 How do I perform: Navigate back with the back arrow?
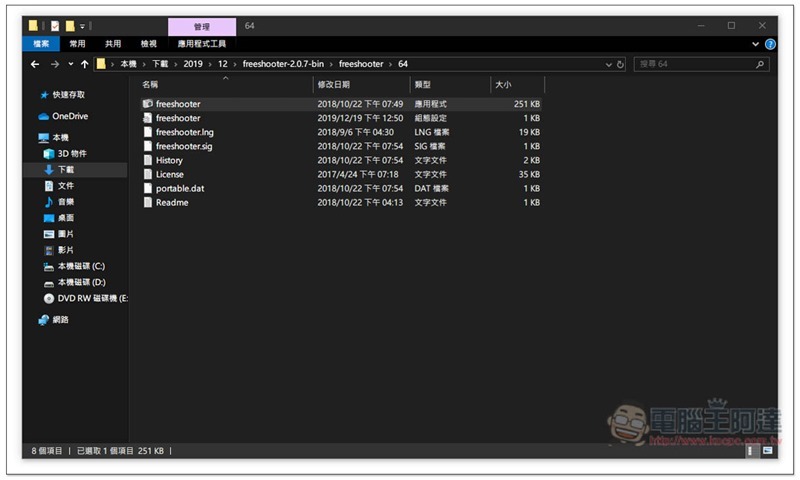click(35, 64)
